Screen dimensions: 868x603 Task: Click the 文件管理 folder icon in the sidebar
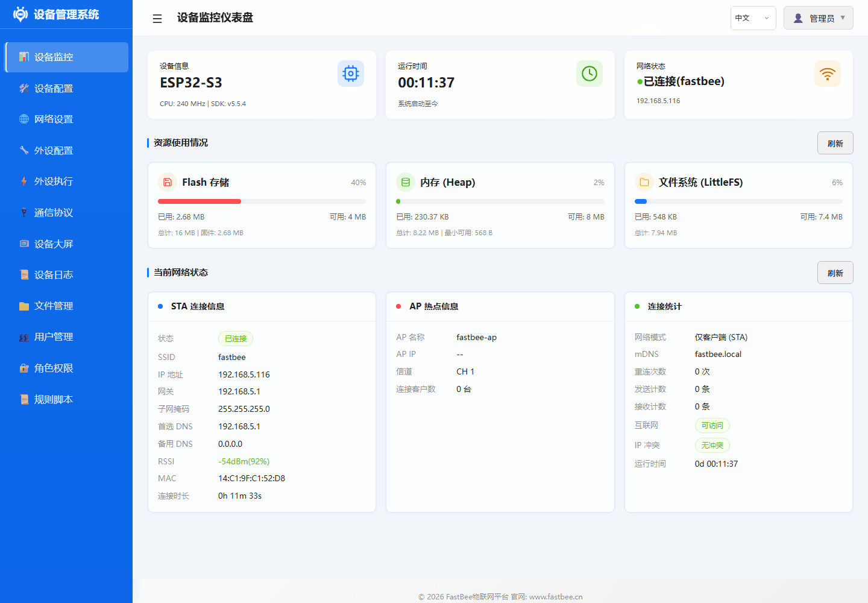(24, 306)
